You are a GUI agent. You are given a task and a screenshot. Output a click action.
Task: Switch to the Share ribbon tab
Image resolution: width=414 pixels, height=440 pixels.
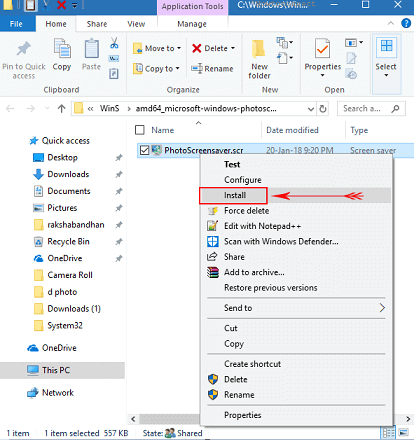(x=97, y=24)
